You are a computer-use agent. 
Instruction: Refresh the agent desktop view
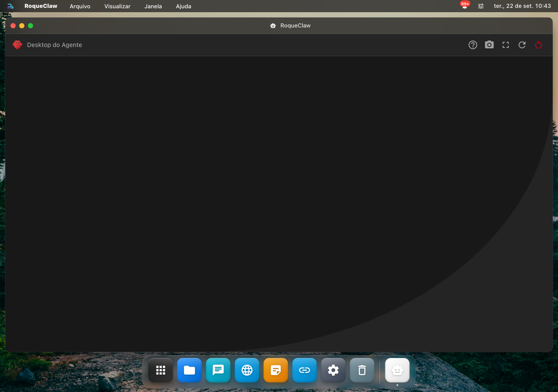coord(522,45)
